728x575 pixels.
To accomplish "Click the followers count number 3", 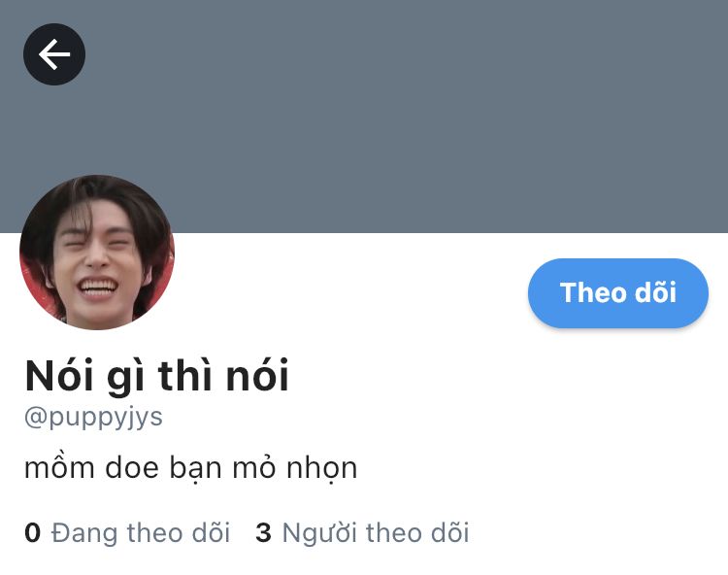I will 263,533.
